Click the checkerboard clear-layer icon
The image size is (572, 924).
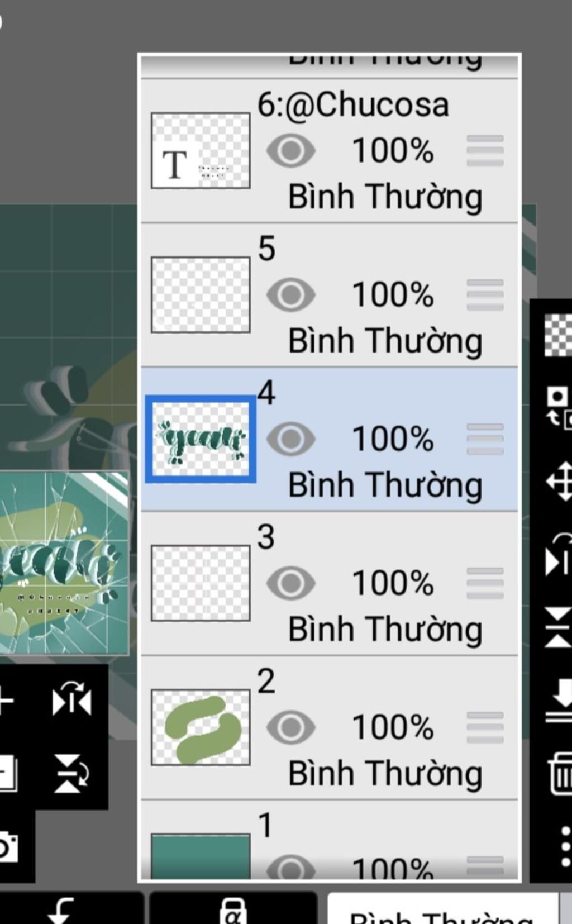point(558,335)
